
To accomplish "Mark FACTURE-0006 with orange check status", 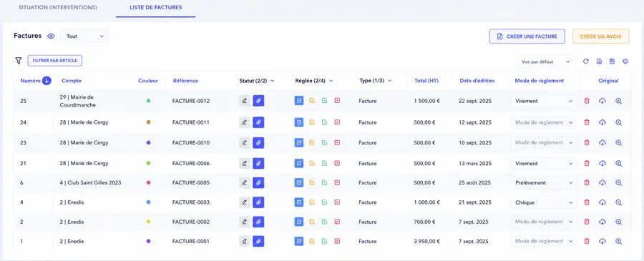I will click(x=312, y=163).
